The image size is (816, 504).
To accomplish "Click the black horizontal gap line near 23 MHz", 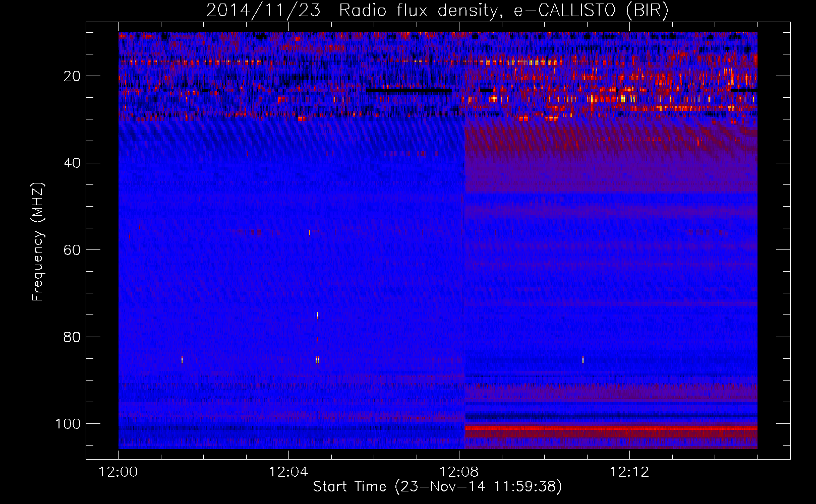I will (409, 92).
